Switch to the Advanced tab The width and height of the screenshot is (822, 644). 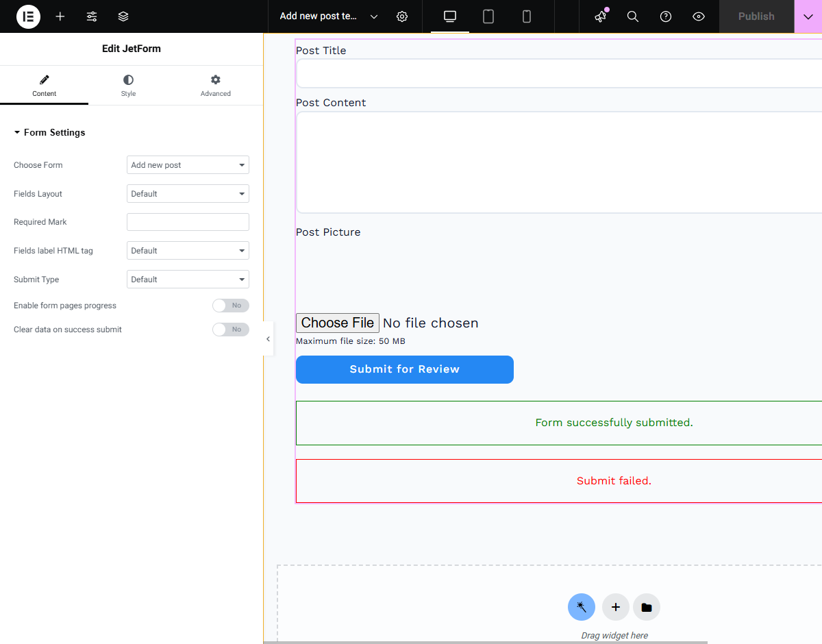(x=215, y=85)
